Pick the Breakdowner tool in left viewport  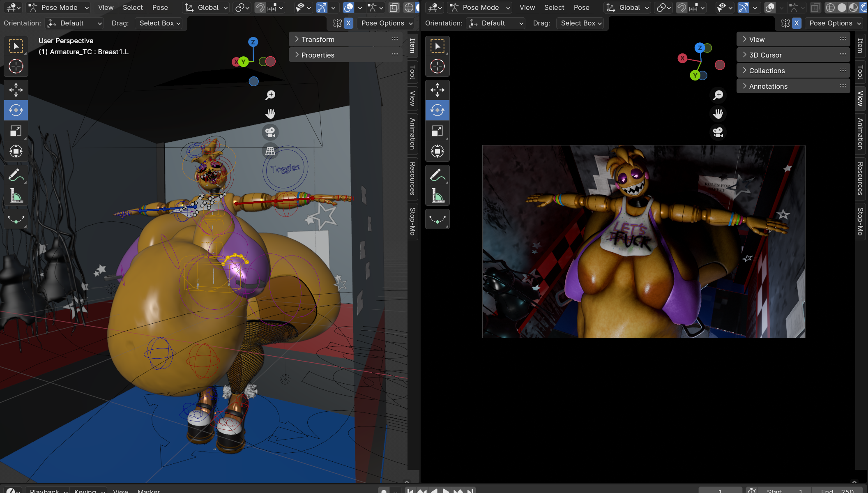coord(16,219)
